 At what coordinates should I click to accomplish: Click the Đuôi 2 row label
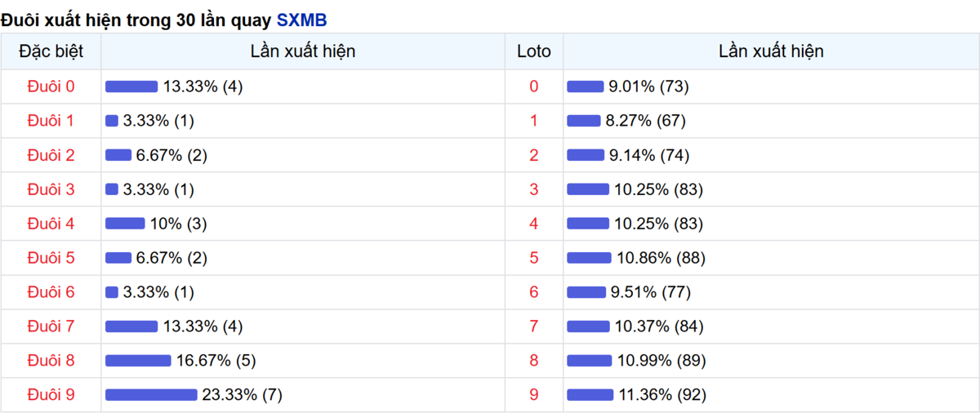(x=51, y=155)
